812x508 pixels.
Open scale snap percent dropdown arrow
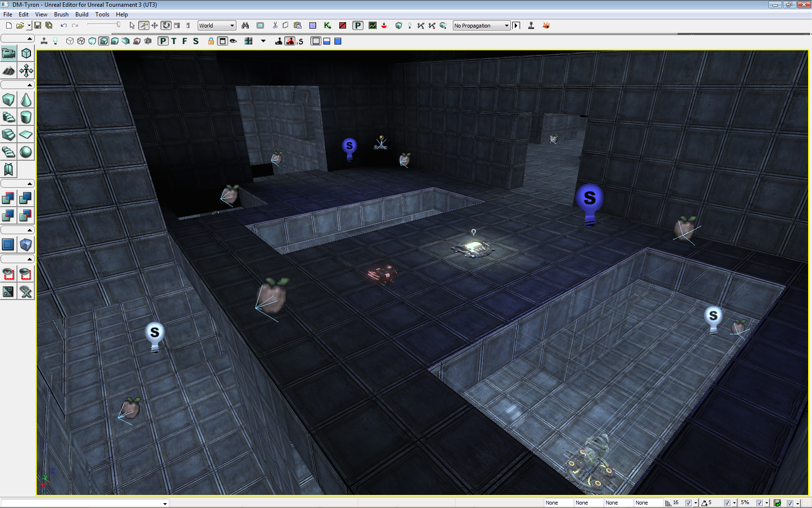(x=767, y=503)
